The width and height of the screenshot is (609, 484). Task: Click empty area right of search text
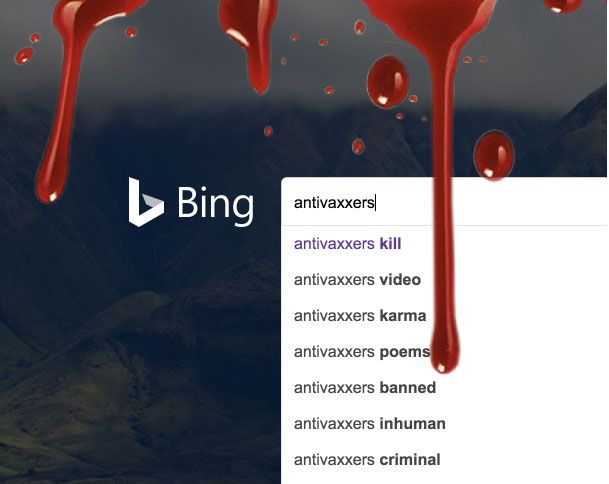coord(528,202)
